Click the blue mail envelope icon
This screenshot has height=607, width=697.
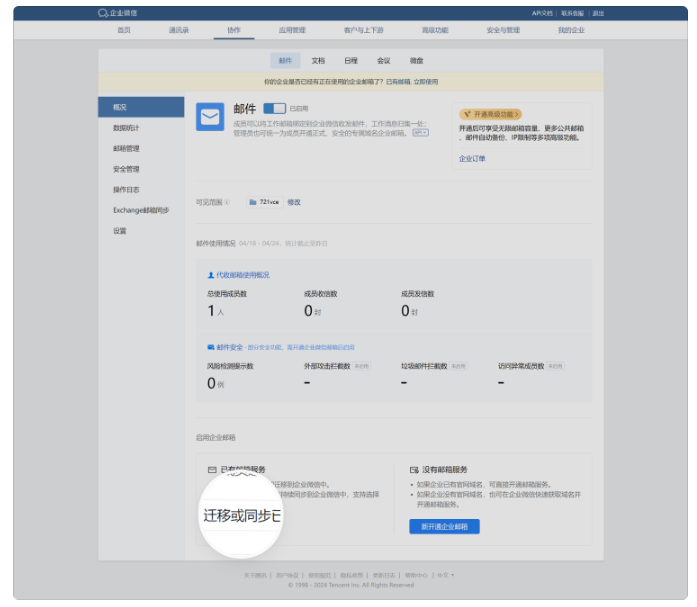click(210, 118)
